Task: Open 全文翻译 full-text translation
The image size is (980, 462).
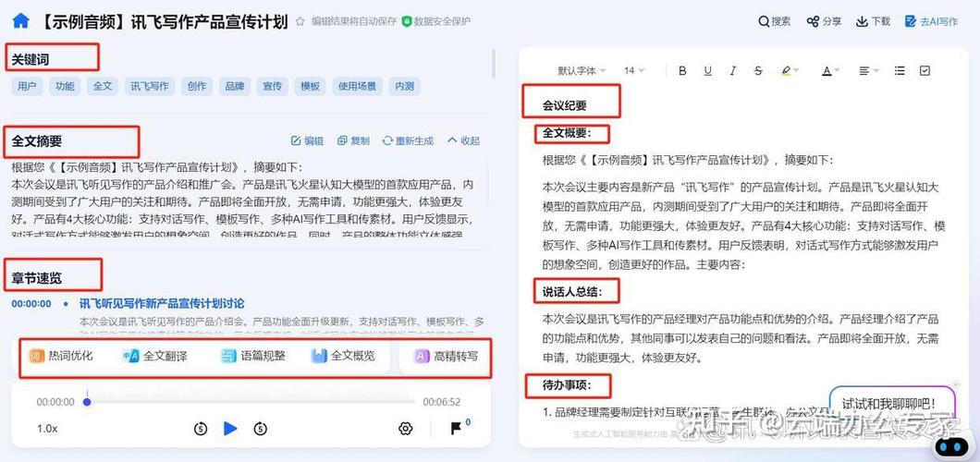Action: [x=155, y=357]
